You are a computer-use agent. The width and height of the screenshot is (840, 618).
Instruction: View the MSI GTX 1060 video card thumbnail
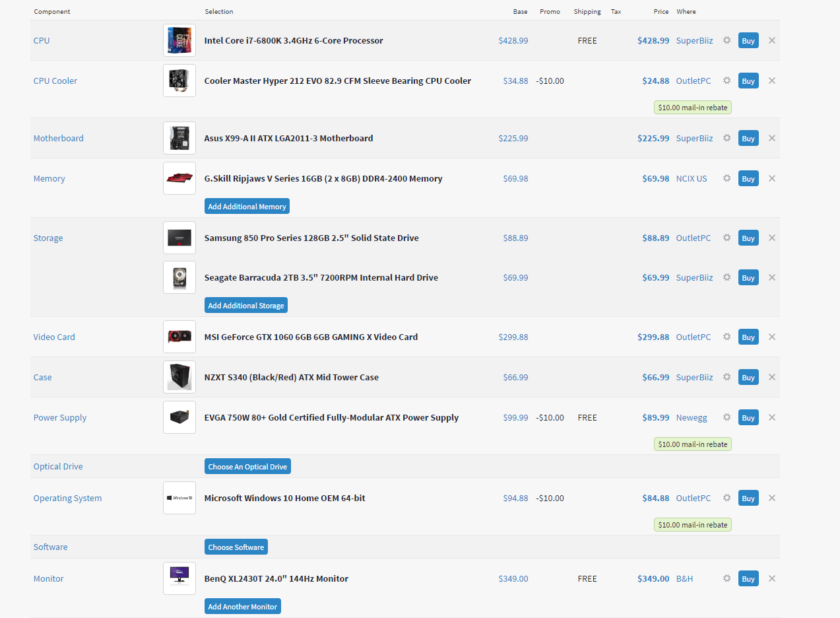[x=179, y=337]
